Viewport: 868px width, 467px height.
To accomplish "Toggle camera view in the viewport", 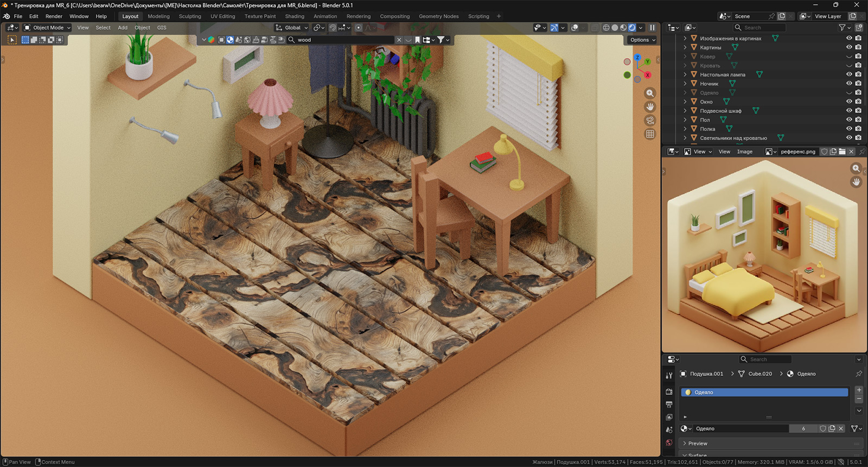I will [650, 121].
